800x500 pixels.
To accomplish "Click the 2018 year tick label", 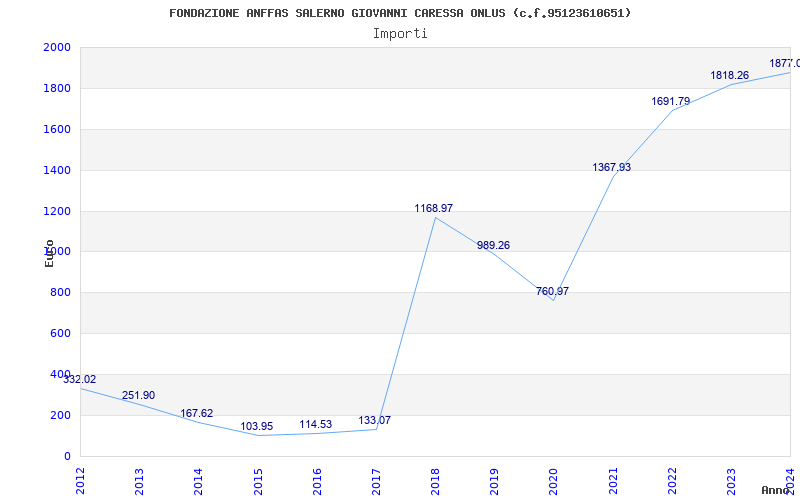I will [435, 482].
